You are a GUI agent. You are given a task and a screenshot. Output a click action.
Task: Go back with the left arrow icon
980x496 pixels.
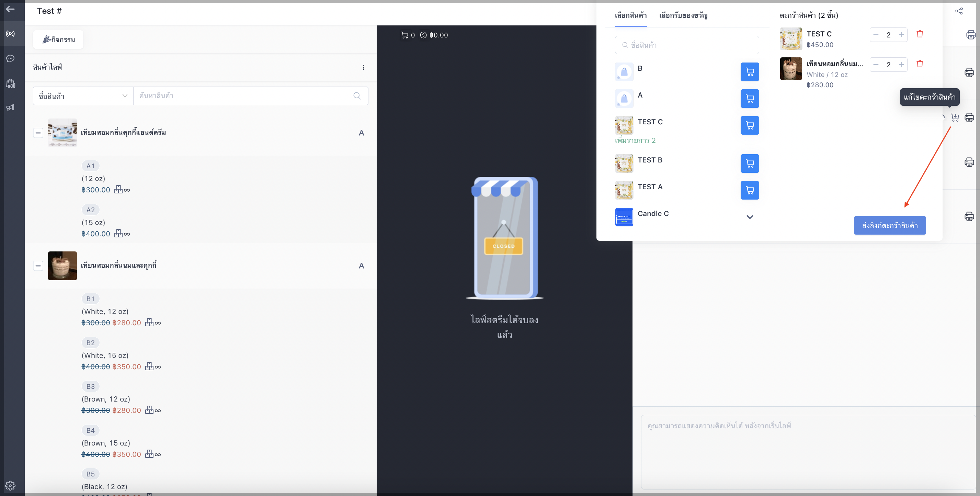click(x=10, y=9)
